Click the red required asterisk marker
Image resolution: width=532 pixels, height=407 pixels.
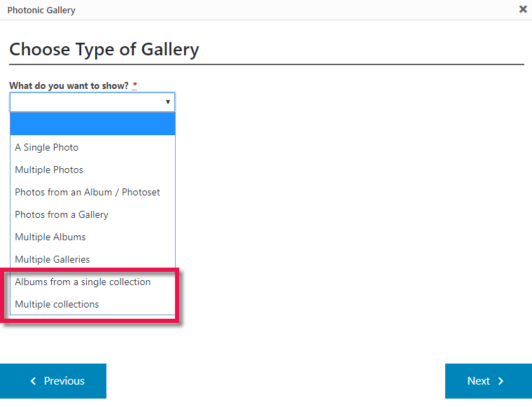tap(135, 86)
